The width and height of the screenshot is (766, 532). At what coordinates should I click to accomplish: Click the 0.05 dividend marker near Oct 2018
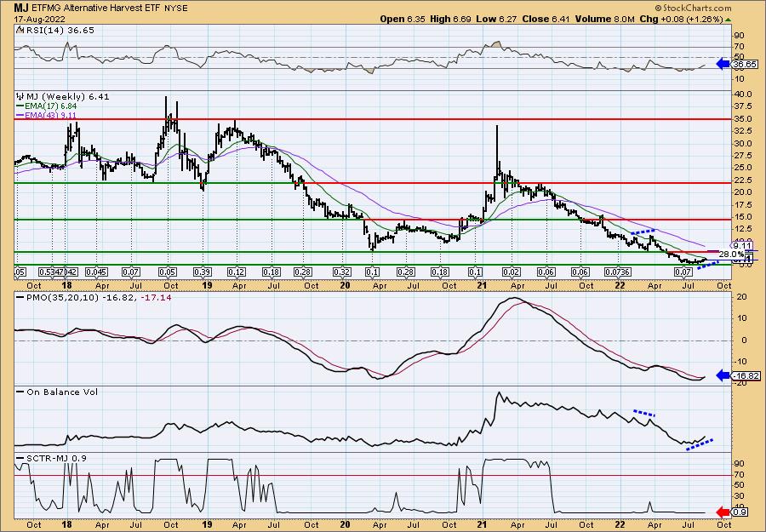tap(167, 272)
